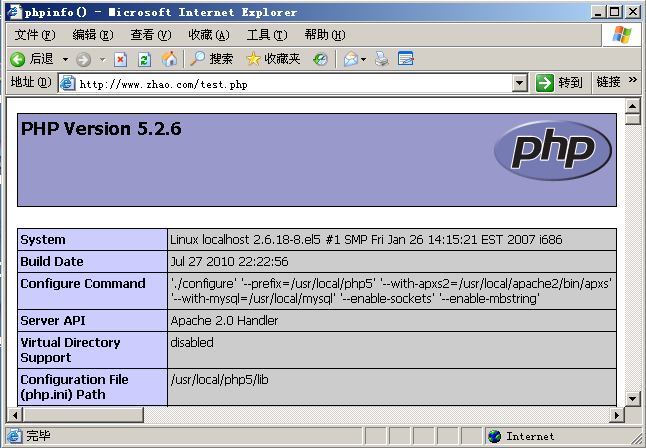The width and height of the screenshot is (646, 448).
Task: Click the History clock icon
Action: [320, 59]
